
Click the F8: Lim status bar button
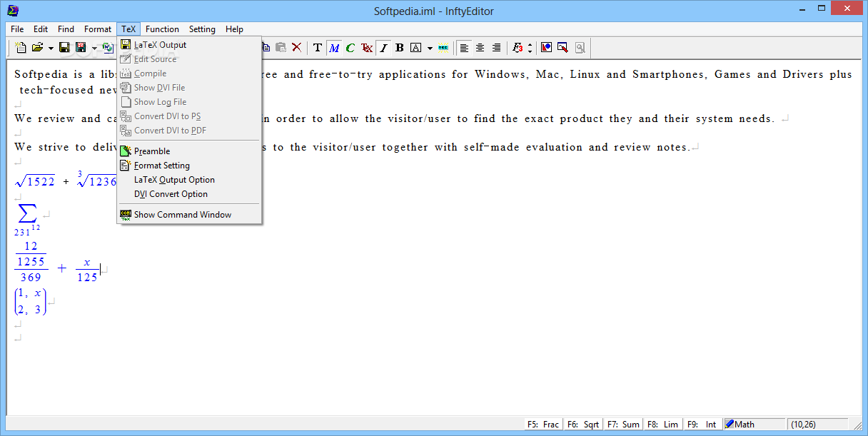click(663, 424)
